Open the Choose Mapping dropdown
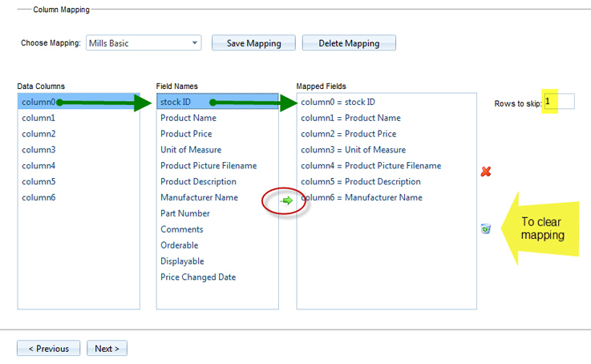The height and width of the screenshot is (364, 591). pos(143,43)
